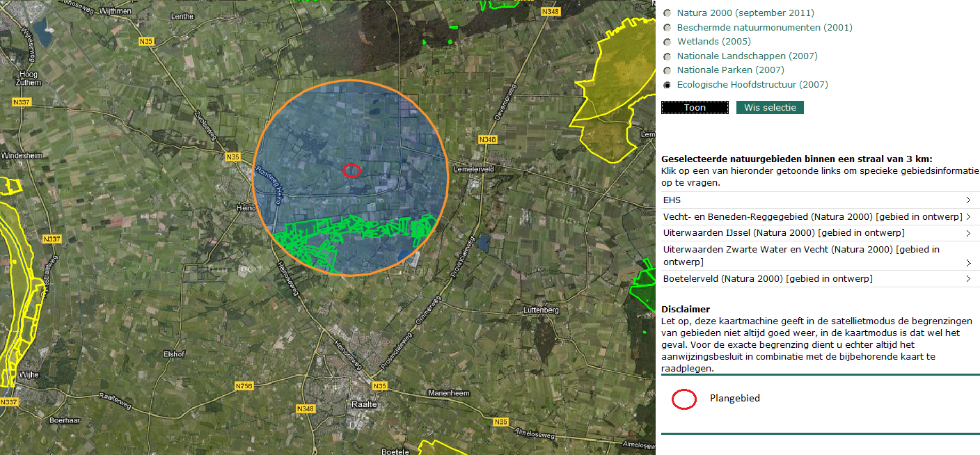Viewport: 980px width, 455px height.
Task: Click the N756 road shield on the map
Action: [244, 385]
